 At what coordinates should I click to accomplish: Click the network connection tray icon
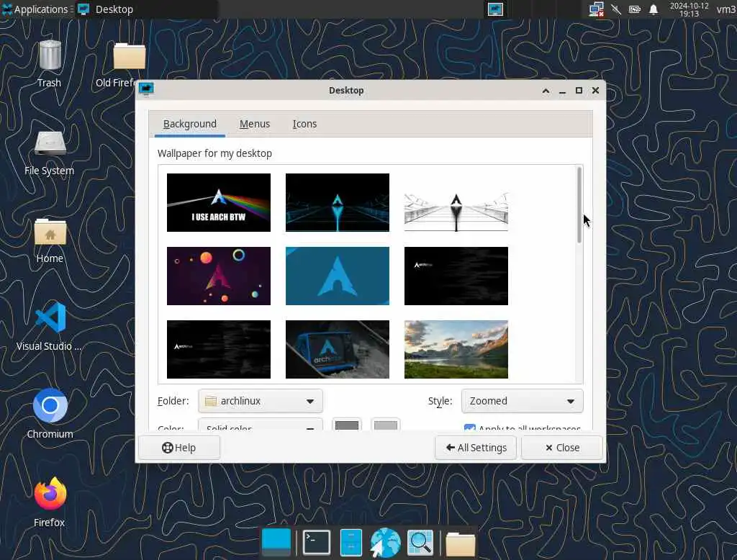(596, 9)
